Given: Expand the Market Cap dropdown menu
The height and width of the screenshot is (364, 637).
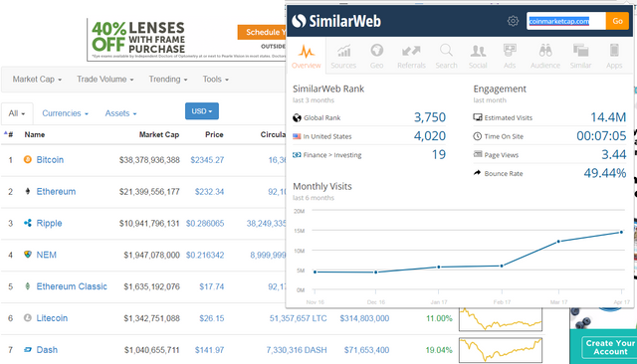Looking at the screenshot, I should (x=37, y=80).
